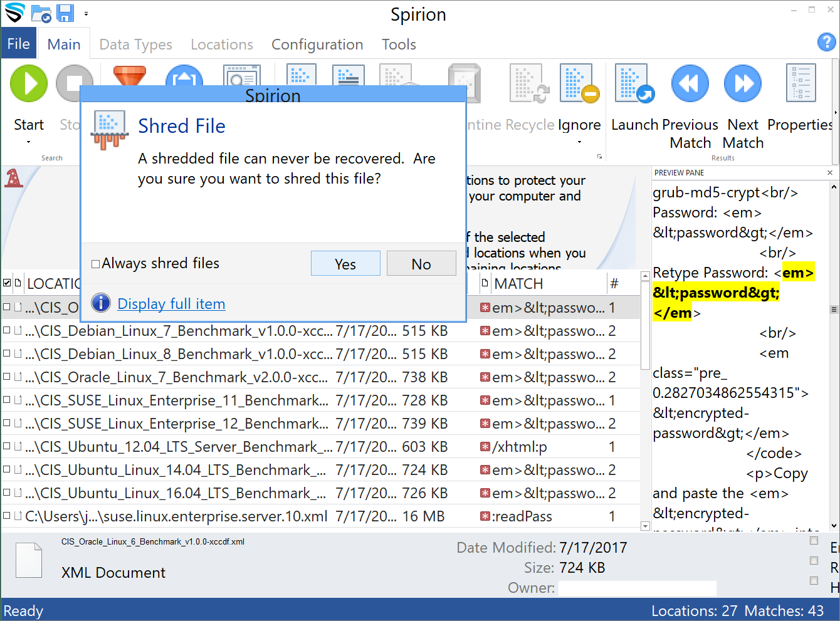This screenshot has width=840, height=621.
Task: Cancel shredding with the No button
Action: [421, 263]
